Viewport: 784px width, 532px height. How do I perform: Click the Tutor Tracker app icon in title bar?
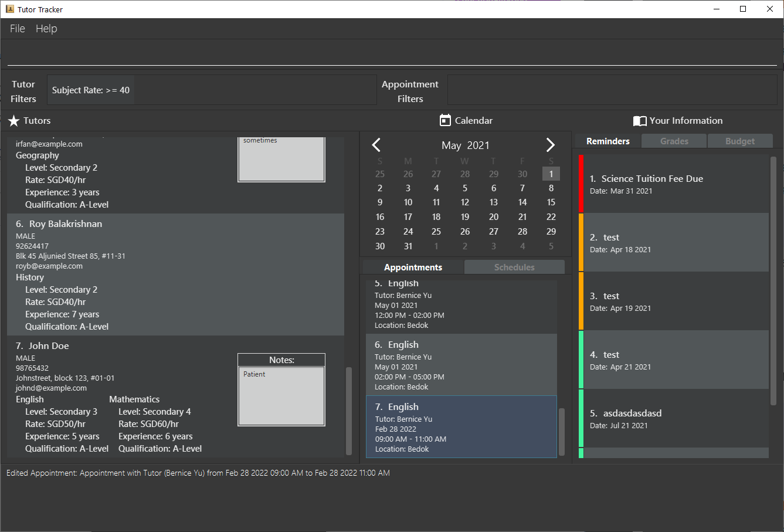coord(9,9)
